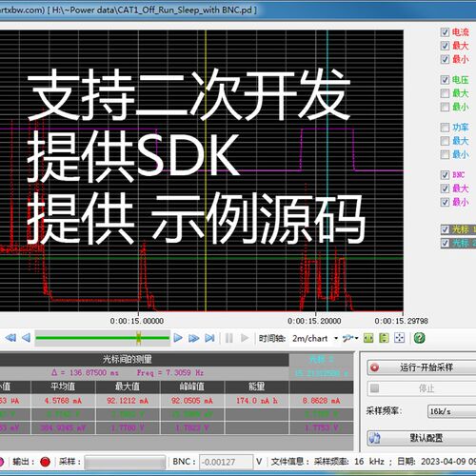
Task: Toggle the green 电压 checkbox
Action: (445, 80)
